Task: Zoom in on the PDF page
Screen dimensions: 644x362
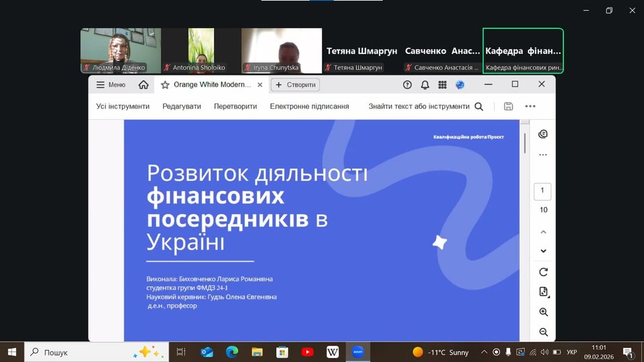Action: 543,312
